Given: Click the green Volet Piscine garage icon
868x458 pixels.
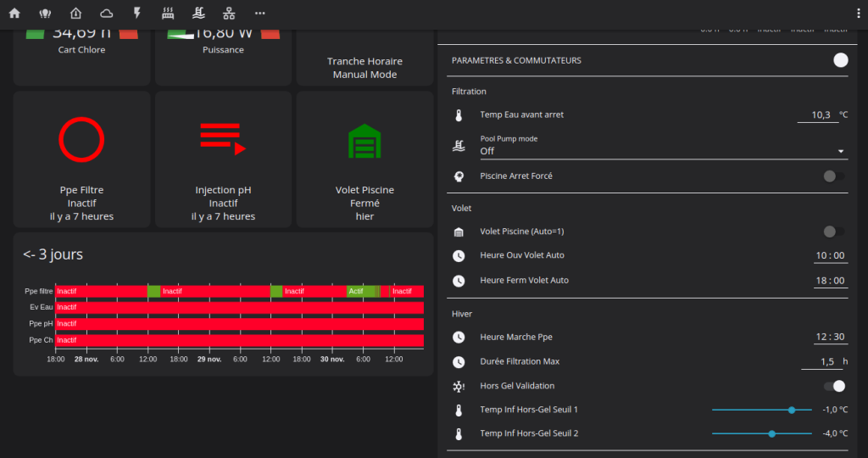Looking at the screenshot, I should pyautogui.click(x=364, y=141).
